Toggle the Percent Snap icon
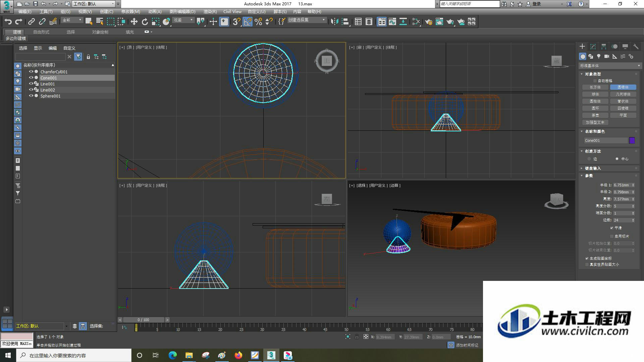Image resolution: width=644 pixels, height=362 pixels. coord(258,22)
